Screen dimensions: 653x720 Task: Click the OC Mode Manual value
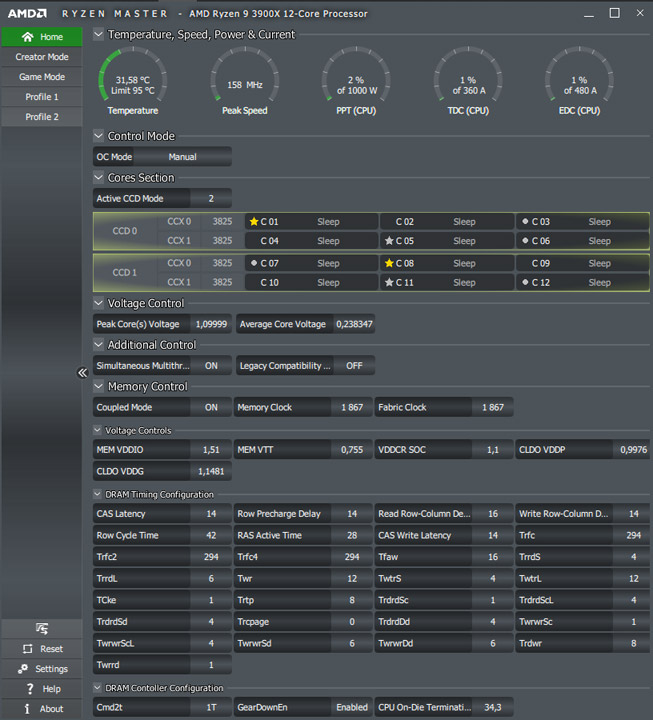(x=182, y=157)
